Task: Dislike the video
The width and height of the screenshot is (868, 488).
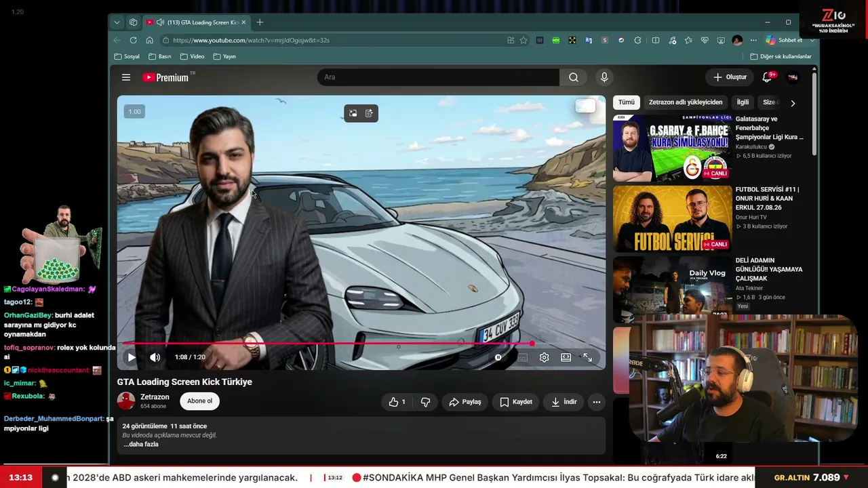Action: coord(425,402)
